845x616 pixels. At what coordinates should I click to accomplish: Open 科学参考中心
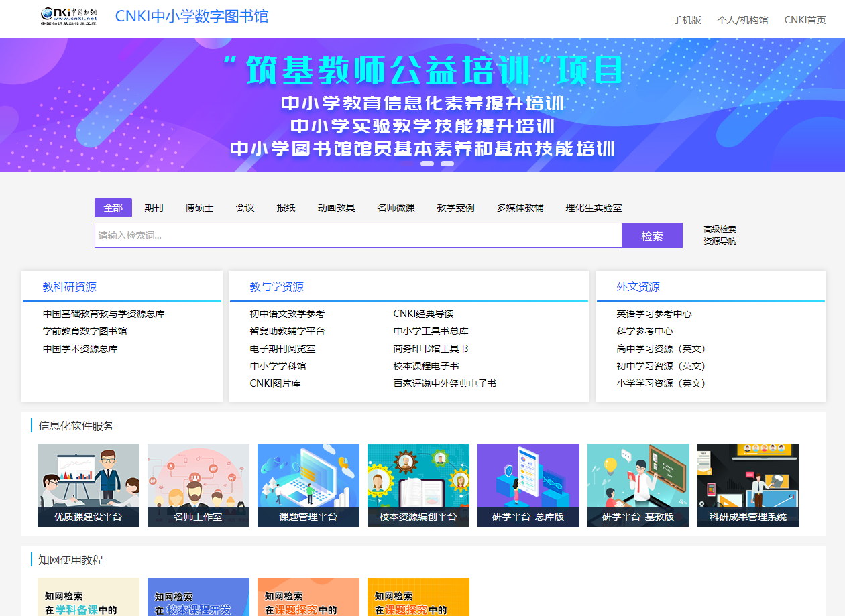[644, 331]
